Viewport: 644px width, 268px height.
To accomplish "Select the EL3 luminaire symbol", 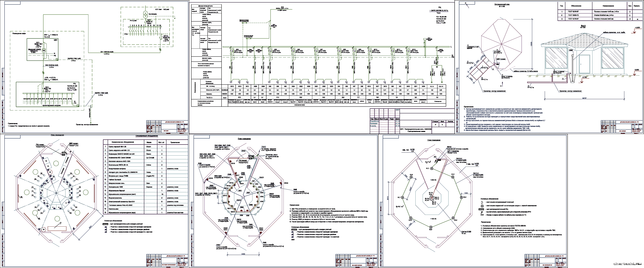I will (461, 197).
